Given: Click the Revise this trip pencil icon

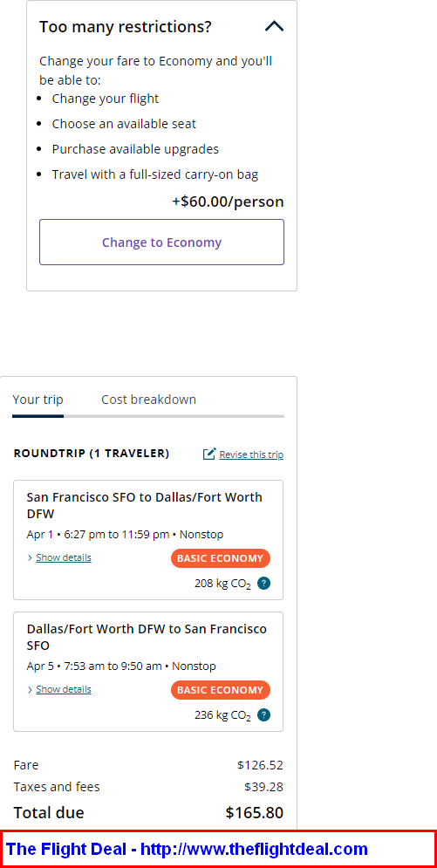Looking at the screenshot, I should coord(209,455).
